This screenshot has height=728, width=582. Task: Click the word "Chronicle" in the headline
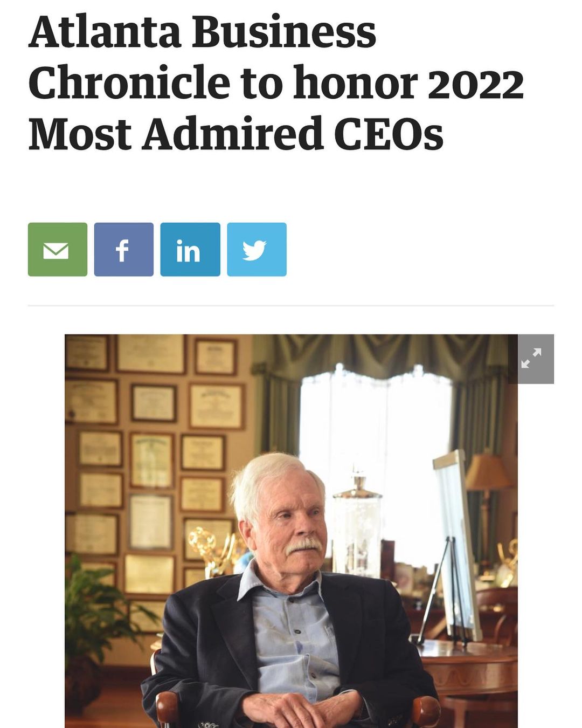pyautogui.click(x=129, y=84)
